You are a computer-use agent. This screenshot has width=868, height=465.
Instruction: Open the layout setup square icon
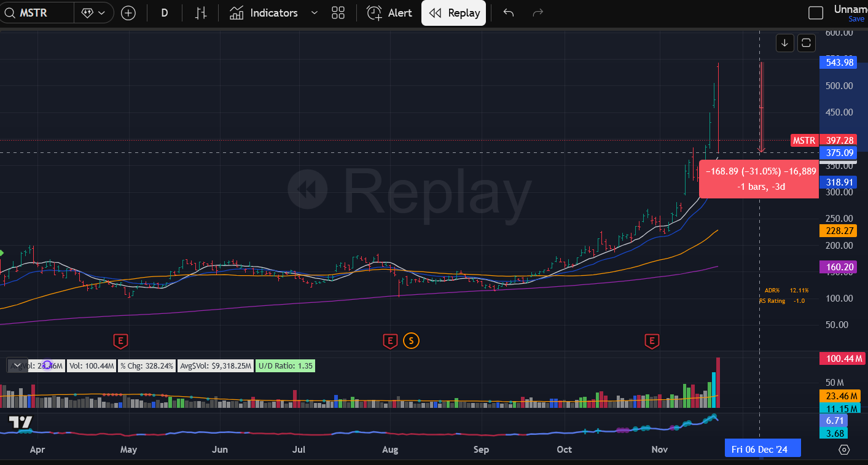coord(816,13)
